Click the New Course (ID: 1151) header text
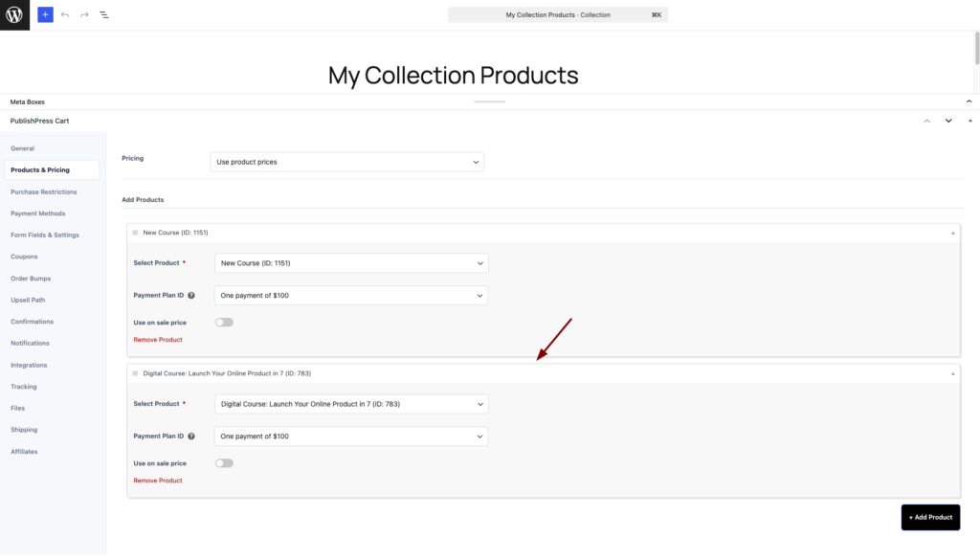The image size is (980, 560). 176,233
